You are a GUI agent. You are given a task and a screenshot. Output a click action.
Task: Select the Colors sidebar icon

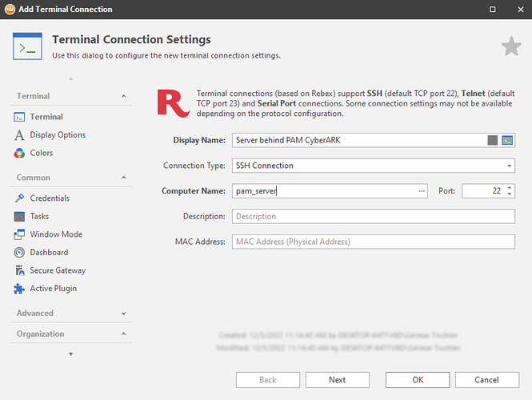[x=20, y=153]
